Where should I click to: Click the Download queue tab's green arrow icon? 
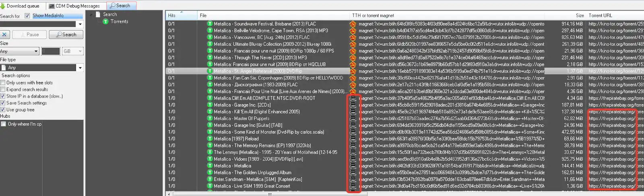click(3, 6)
